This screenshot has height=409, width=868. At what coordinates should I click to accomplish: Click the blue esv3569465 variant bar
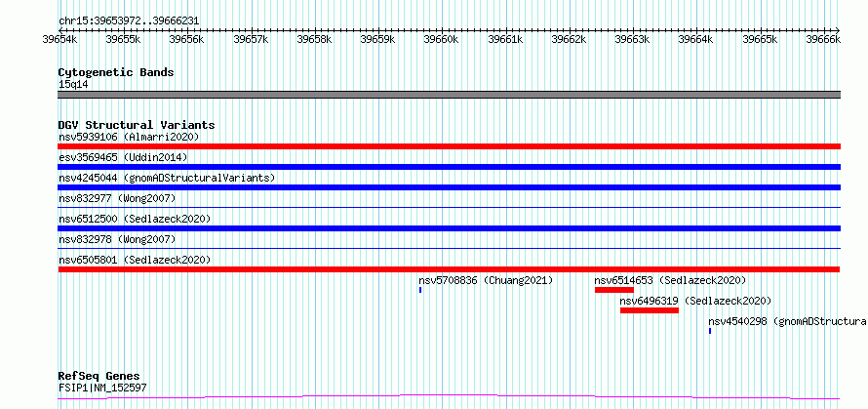(449, 167)
